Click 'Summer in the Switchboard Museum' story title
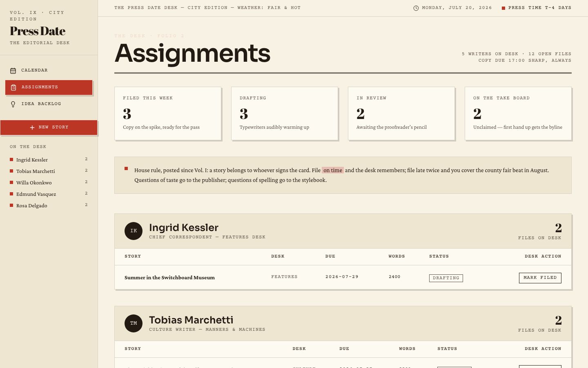588x368 pixels. tap(169, 278)
